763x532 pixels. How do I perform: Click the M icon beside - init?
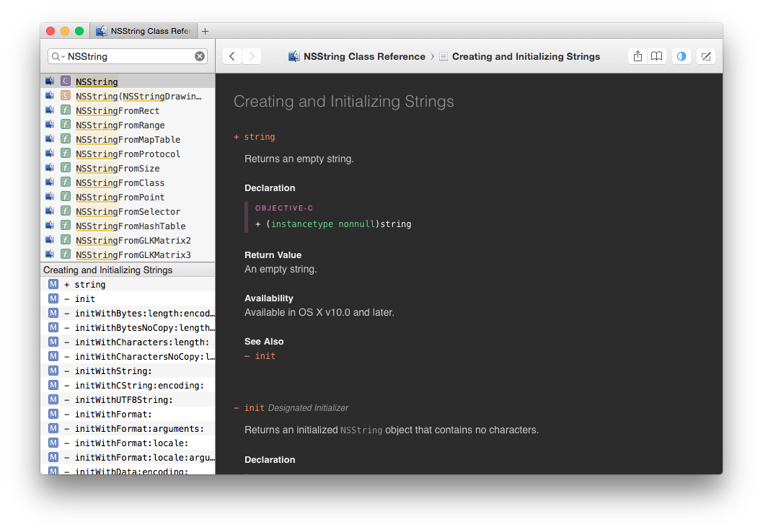(x=53, y=298)
